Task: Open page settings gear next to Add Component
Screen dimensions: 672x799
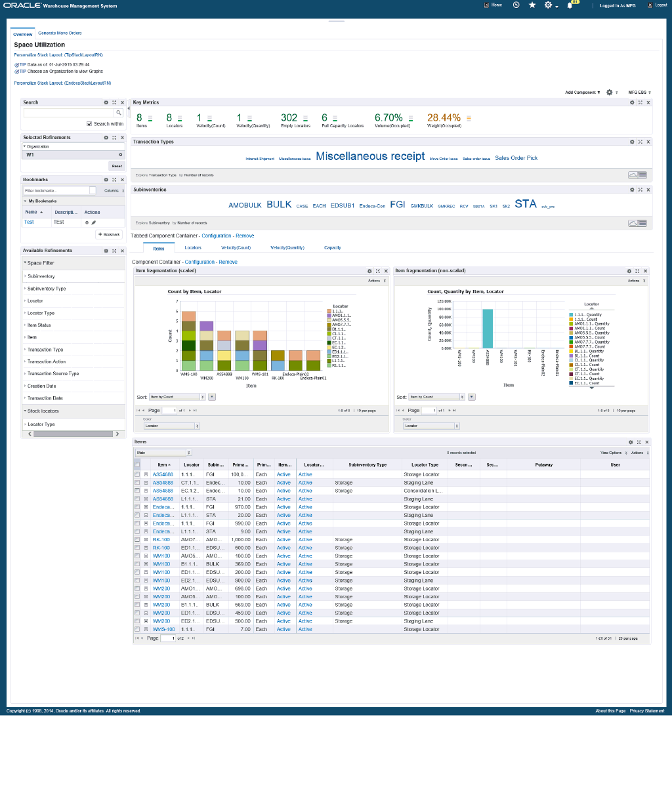Action: [x=609, y=92]
